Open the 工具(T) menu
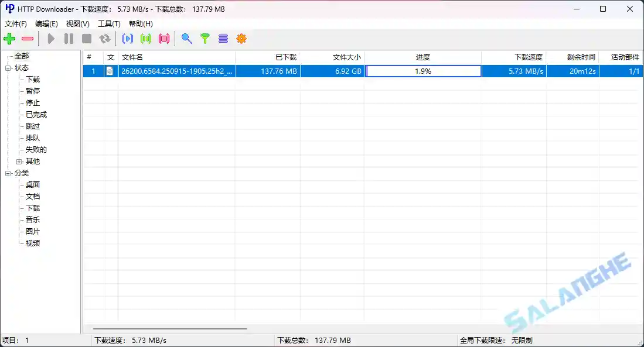Viewport: 644px width, 347px height. (x=109, y=24)
